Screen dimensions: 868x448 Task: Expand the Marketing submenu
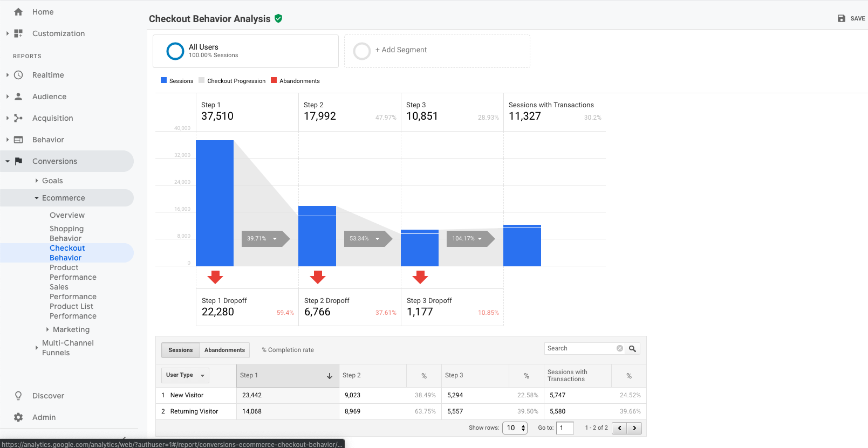click(x=47, y=329)
